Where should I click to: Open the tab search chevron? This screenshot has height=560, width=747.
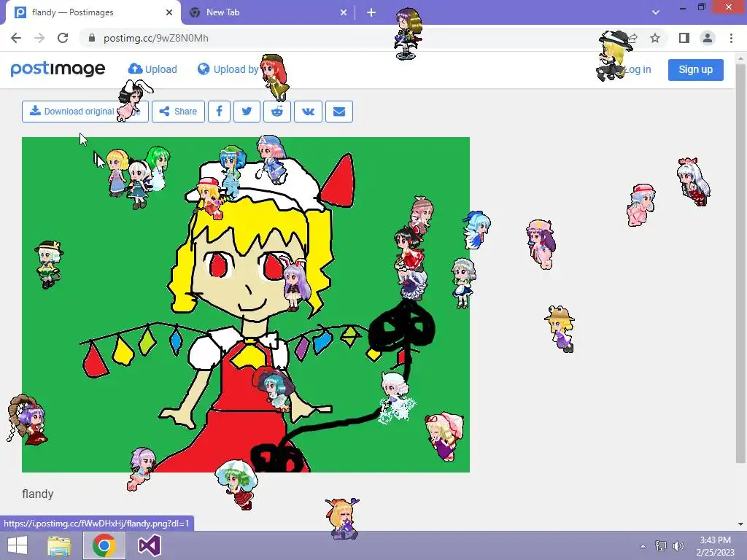click(656, 12)
